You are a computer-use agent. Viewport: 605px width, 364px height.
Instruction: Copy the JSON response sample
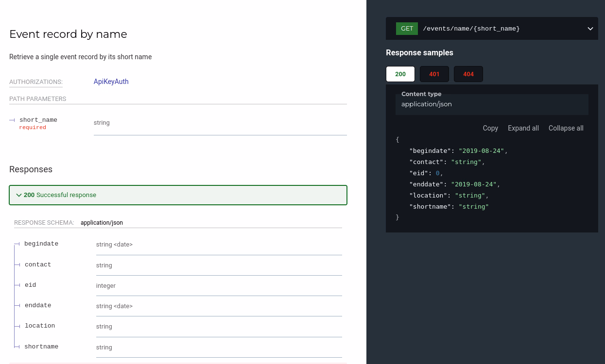point(490,128)
